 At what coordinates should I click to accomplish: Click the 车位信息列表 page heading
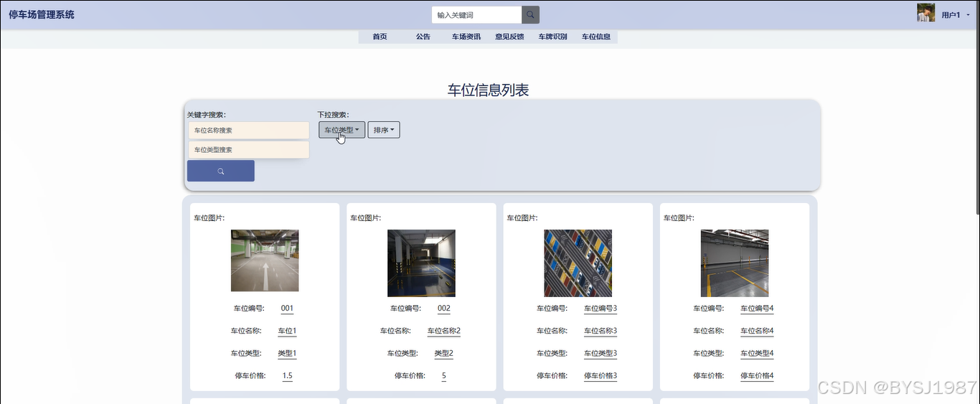point(489,90)
